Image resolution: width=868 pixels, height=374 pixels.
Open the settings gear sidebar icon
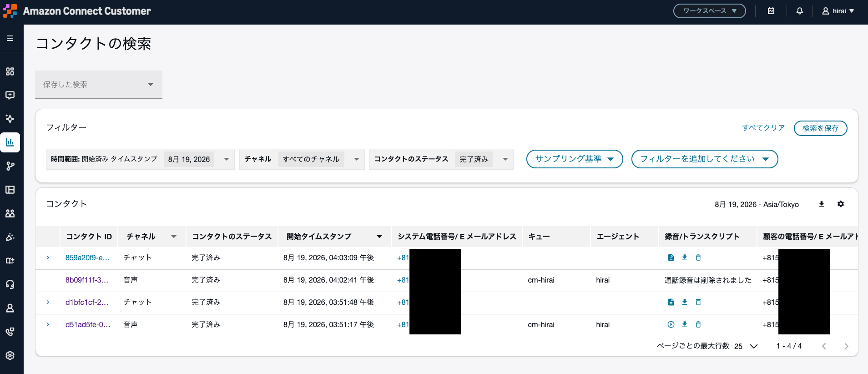(x=10, y=355)
